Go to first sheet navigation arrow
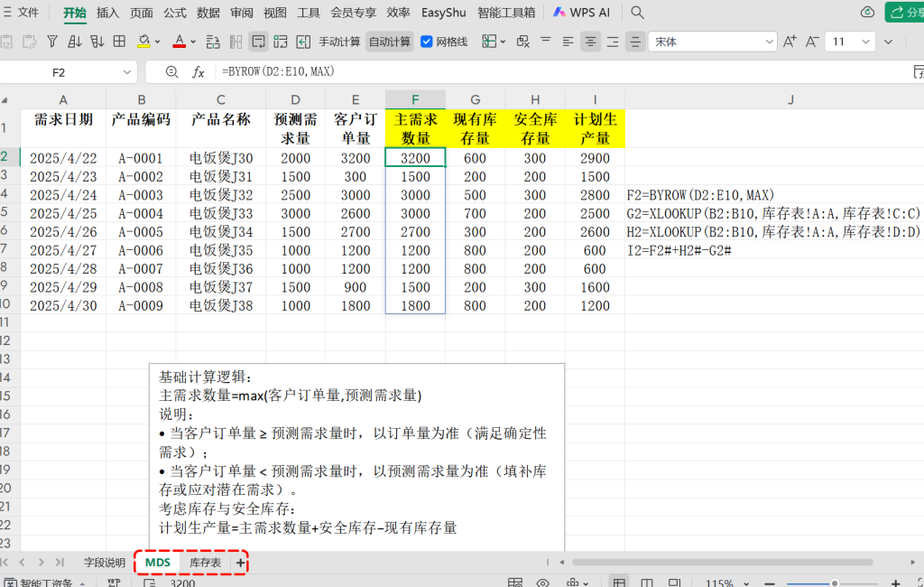The image size is (924, 587). click(5, 563)
